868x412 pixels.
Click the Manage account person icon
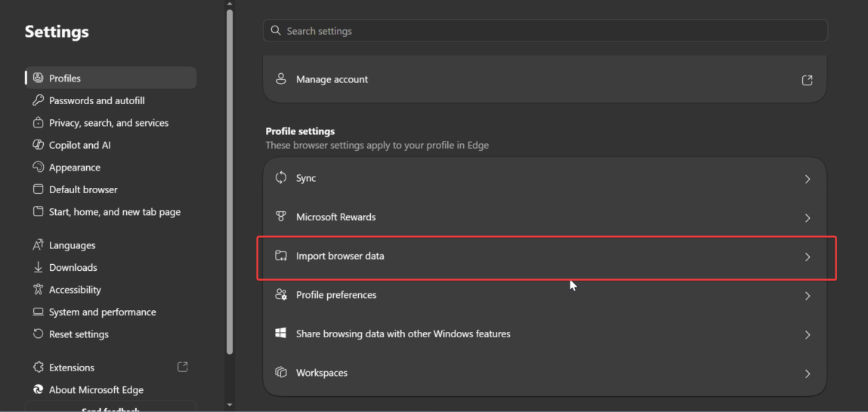pos(281,78)
